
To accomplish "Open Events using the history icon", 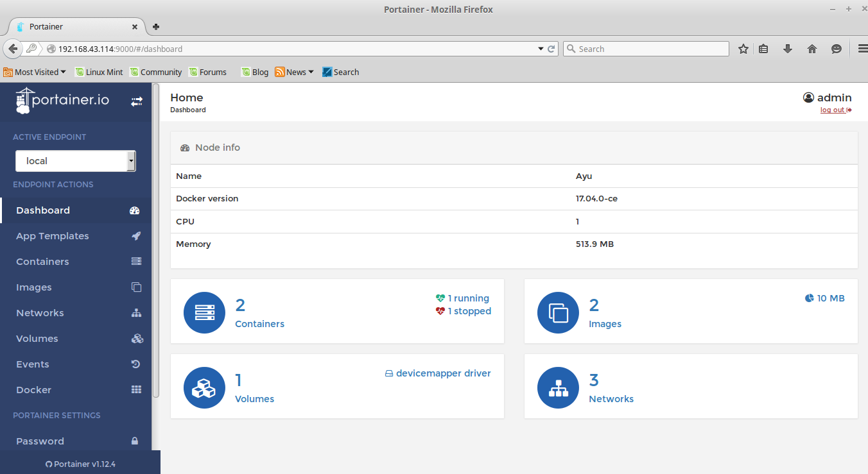I will [136, 364].
